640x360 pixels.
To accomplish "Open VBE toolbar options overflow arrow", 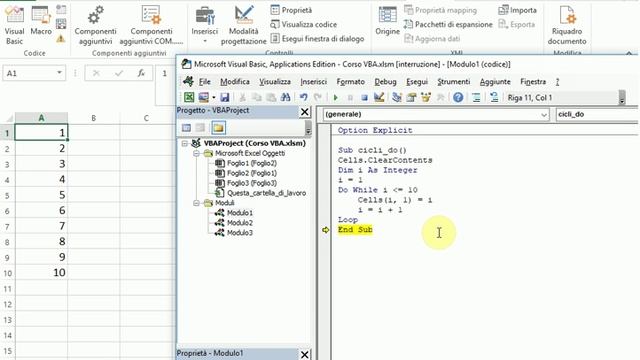I will click(x=622, y=98).
